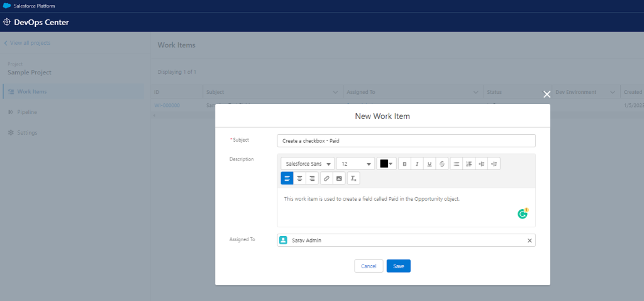Go back via View all projects
Image resolution: width=644 pixels, height=301 pixels.
tap(27, 43)
